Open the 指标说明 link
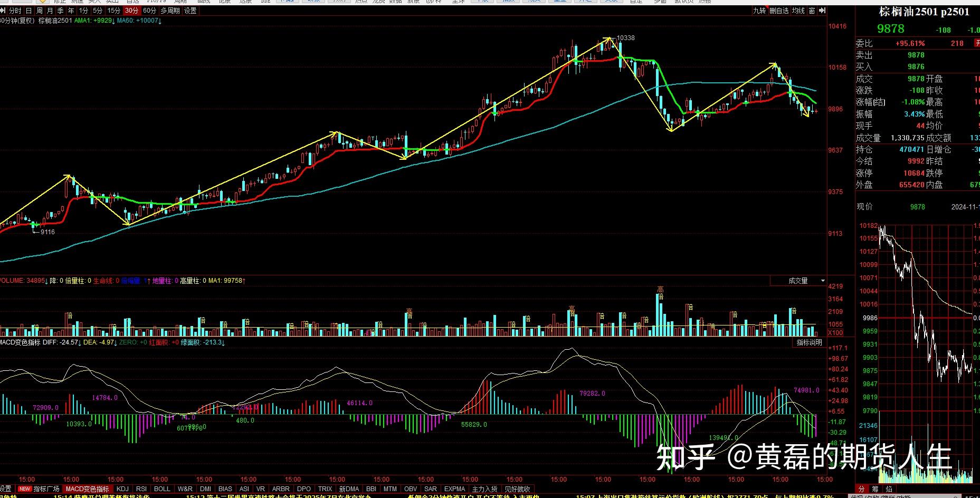The image size is (980, 498). click(x=808, y=342)
